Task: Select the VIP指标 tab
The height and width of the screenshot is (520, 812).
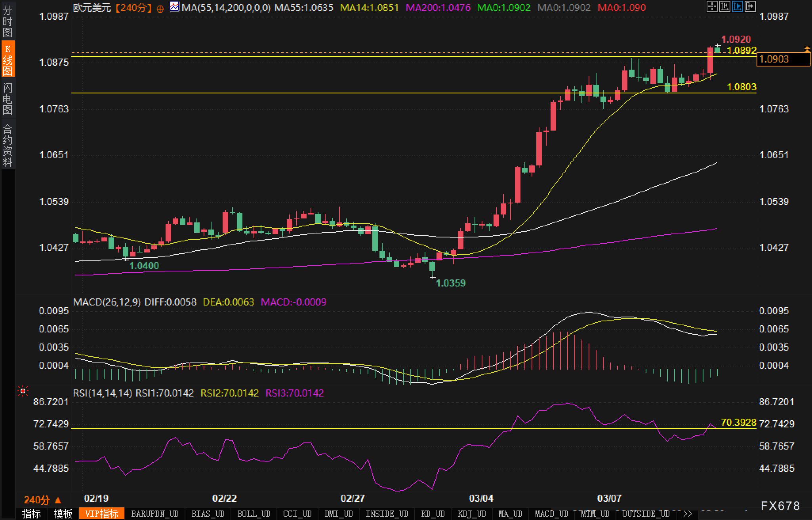Action: (x=102, y=514)
